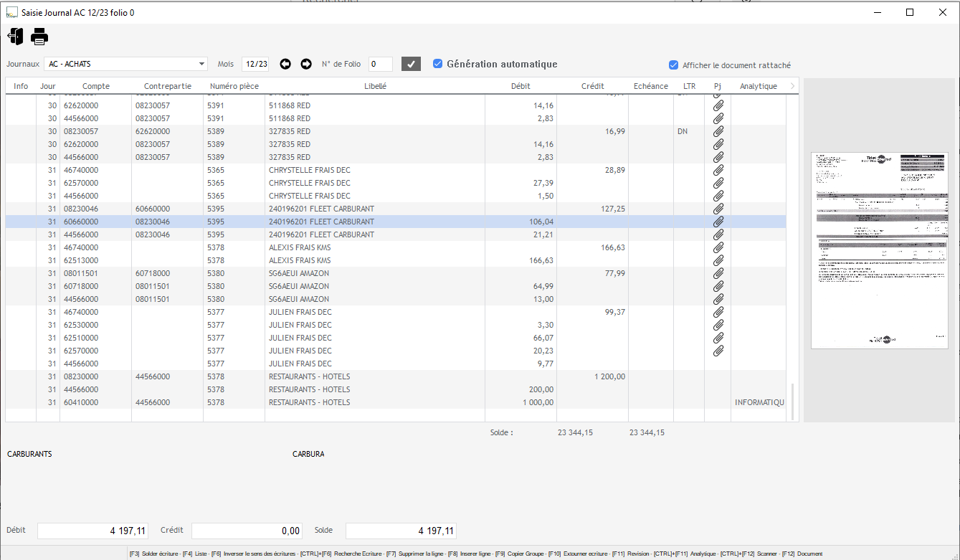Click the Mois field showing 12/23
This screenshot has width=960, height=560.
(x=255, y=64)
